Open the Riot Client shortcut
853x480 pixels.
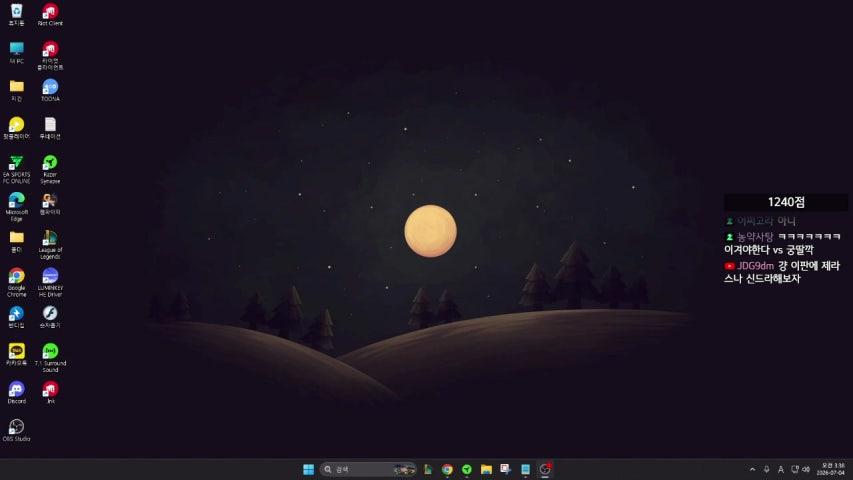pos(50,14)
